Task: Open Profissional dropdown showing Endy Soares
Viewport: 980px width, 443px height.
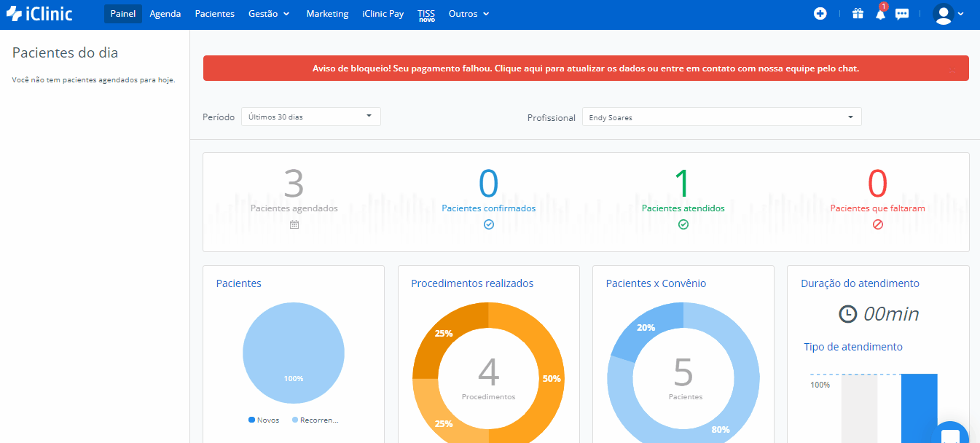Action: tap(721, 117)
